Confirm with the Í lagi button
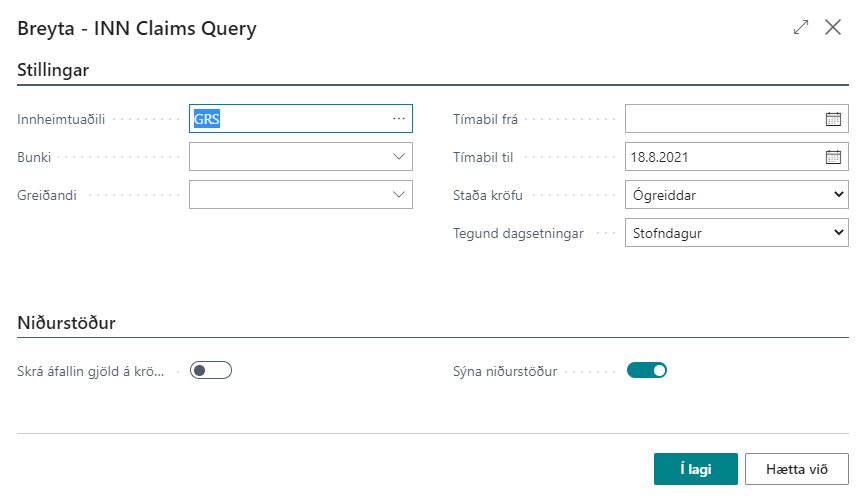864x503 pixels. (x=695, y=469)
